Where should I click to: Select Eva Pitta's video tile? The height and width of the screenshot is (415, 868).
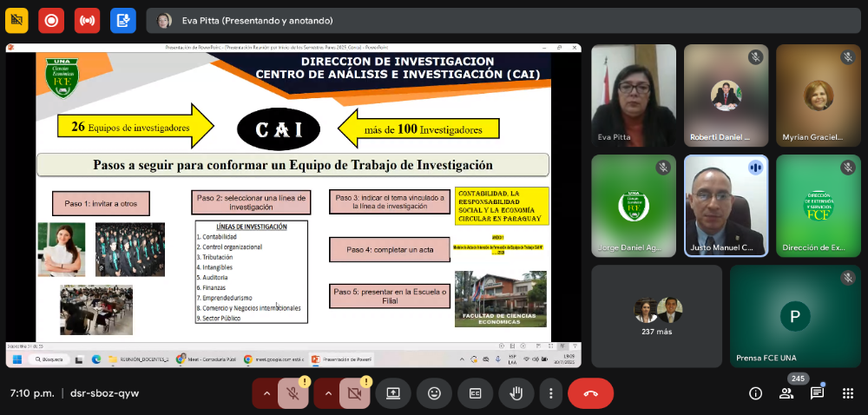pyautogui.click(x=634, y=96)
